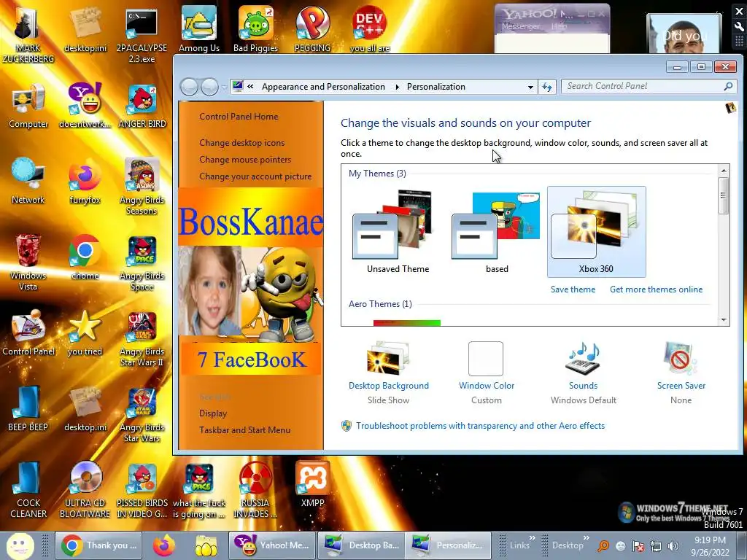
Task: Open the Display link in sidebar
Action: [x=213, y=413]
